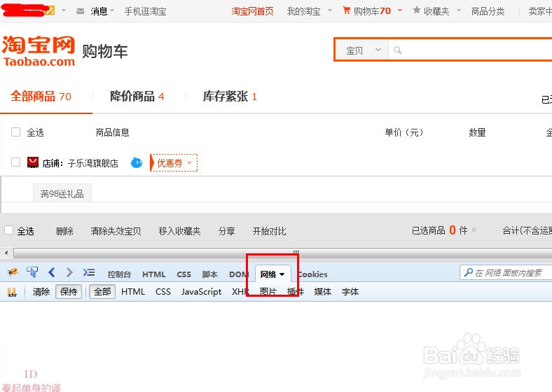Open the 网络 tab dropdown arrow
Viewport: 552px width, 392px height.
282,274
